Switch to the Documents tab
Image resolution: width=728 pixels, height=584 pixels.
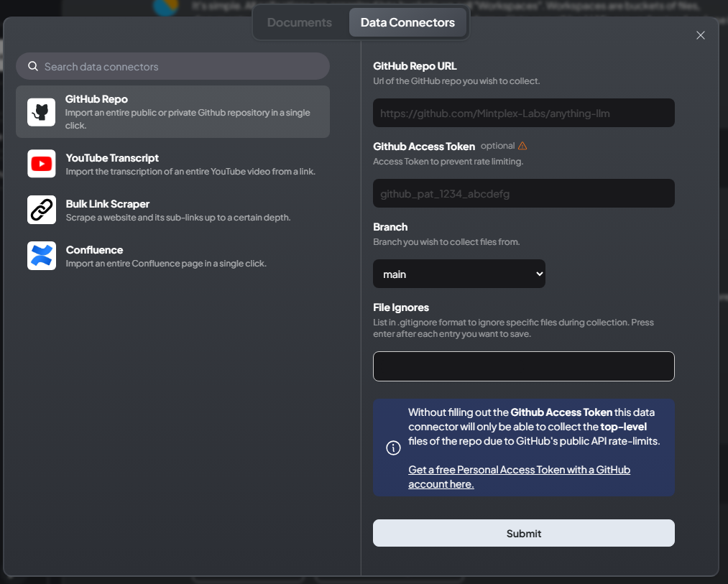pyautogui.click(x=300, y=22)
